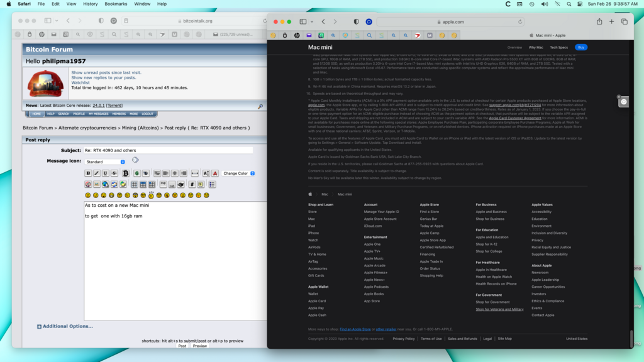The width and height of the screenshot is (644, 362).
Task: Open 'Show unread posts since last visit' link
Action: point(106,73)
